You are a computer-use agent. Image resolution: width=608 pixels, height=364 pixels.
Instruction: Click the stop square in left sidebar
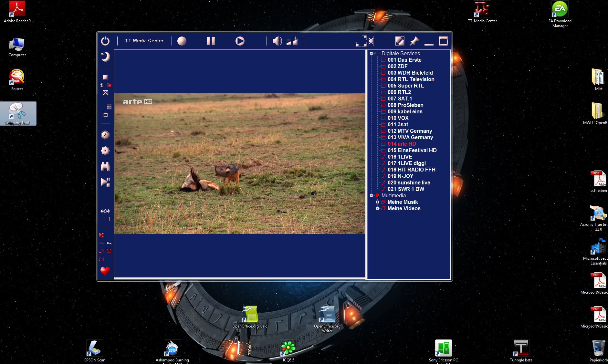105,77
